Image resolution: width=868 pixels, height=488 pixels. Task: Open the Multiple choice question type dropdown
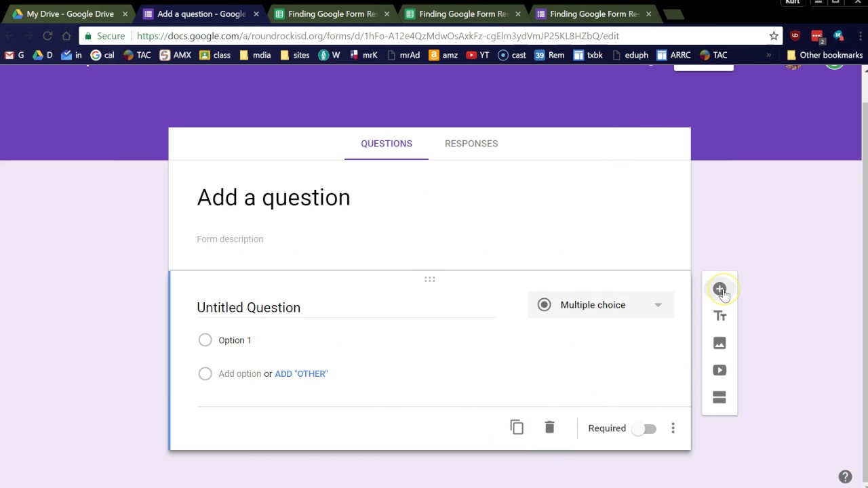point(601,305)
